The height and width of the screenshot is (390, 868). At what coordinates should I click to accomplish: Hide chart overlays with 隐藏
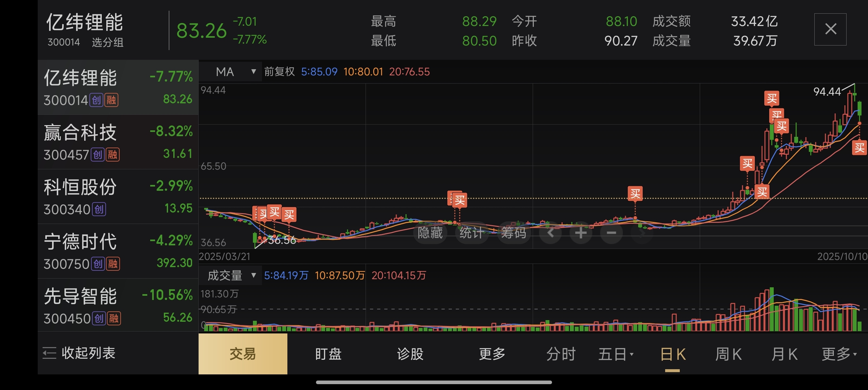430,233
